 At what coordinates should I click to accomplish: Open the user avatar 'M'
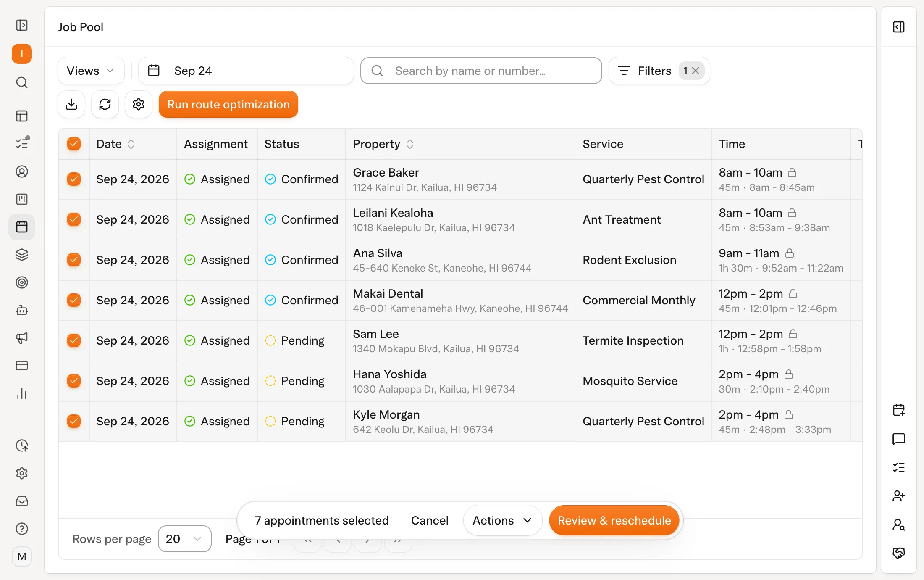[22, 556]
